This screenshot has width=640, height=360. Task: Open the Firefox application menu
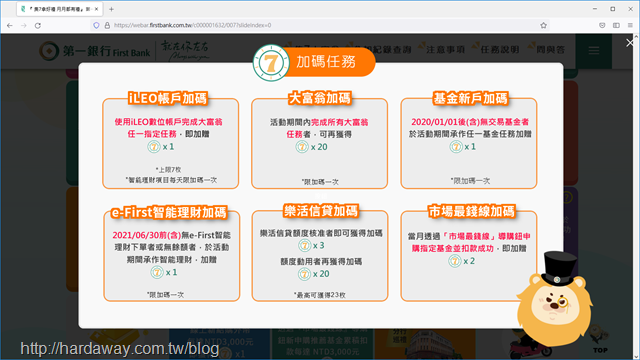(630, 25)
